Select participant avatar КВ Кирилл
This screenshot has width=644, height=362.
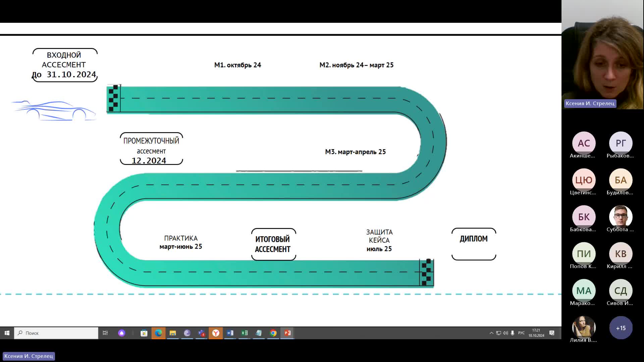tap(621, 254)
